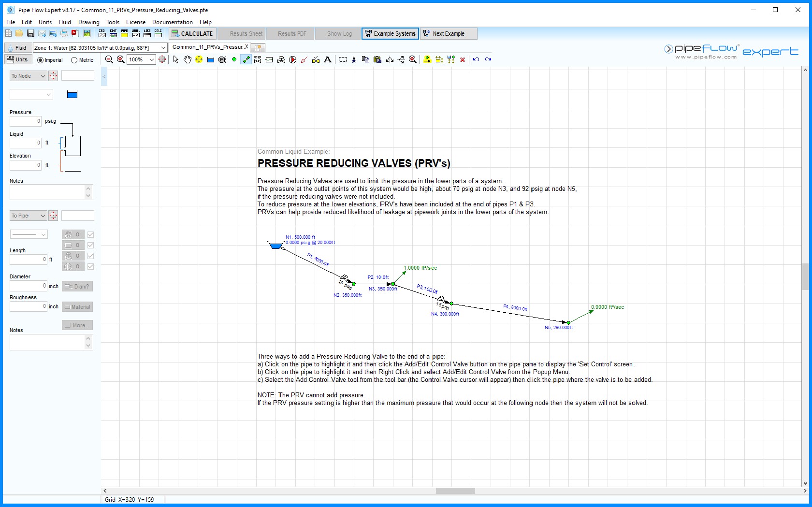Click the Pressure psi.g input field
Screen dimensions: 812x507
(26, 121)
